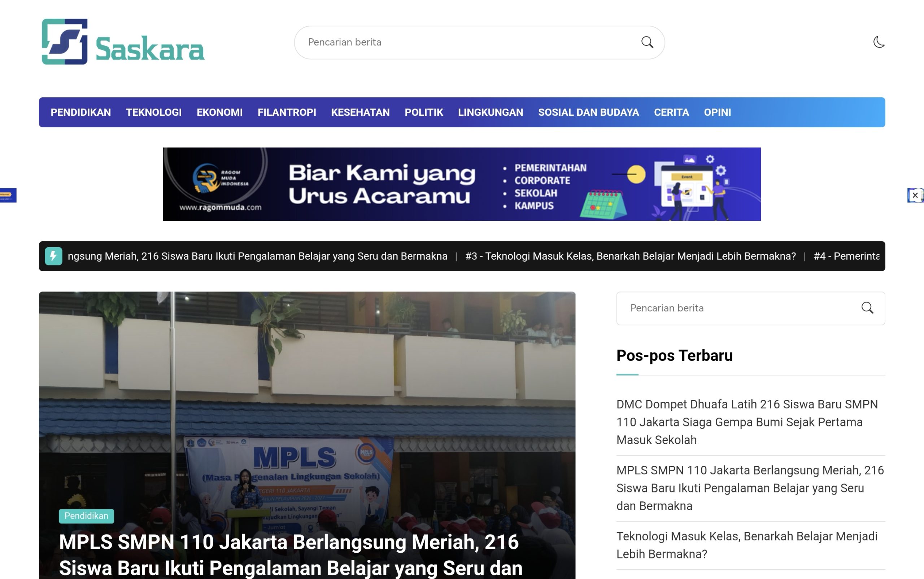Screen dimensions: 924x579
Task: Click the Pos-pos Terbaru heading
Action: click(674, 355)
